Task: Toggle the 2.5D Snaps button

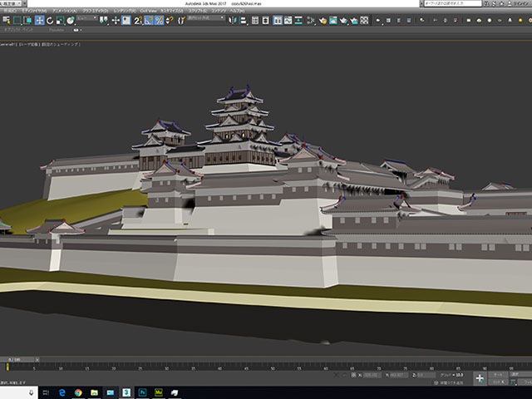Action: (x=136, y=20)
